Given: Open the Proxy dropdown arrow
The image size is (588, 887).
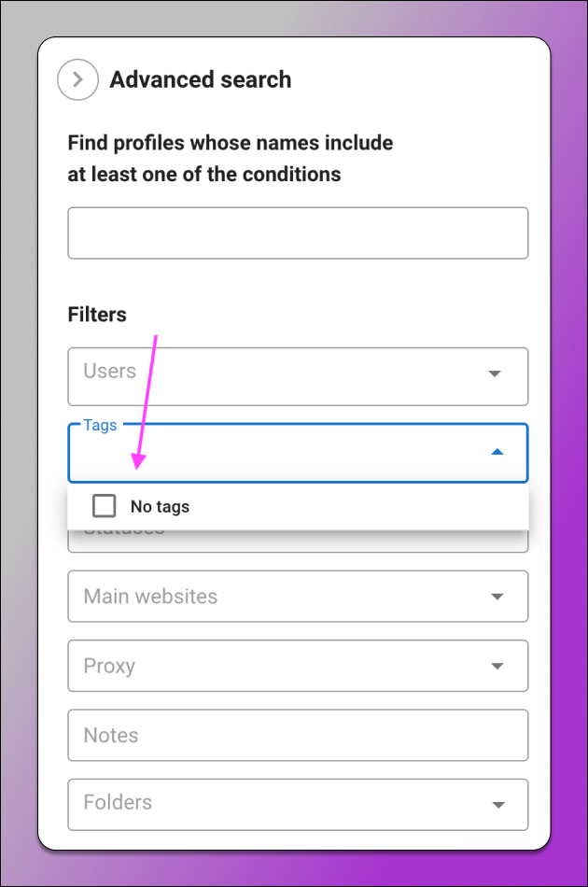Looking at the screenshot, I should point(497,666).
